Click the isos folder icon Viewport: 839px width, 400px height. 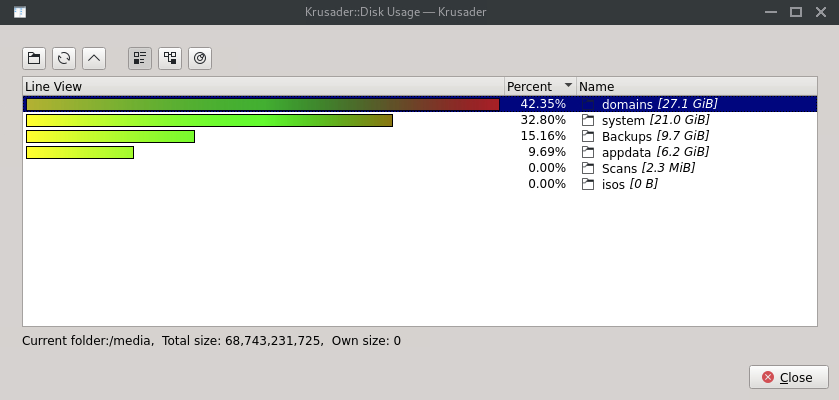point(588,184)
